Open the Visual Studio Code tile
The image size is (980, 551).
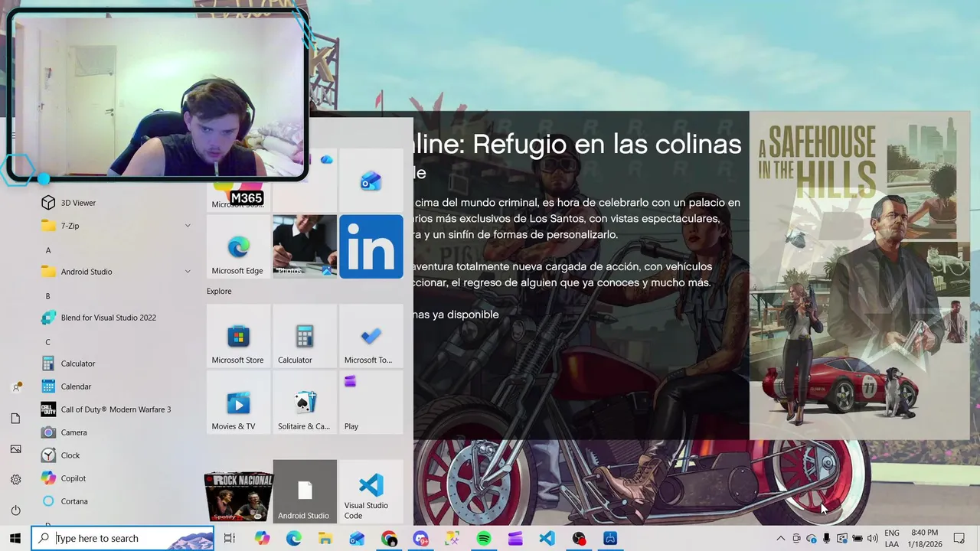click(x=371, y=491)
